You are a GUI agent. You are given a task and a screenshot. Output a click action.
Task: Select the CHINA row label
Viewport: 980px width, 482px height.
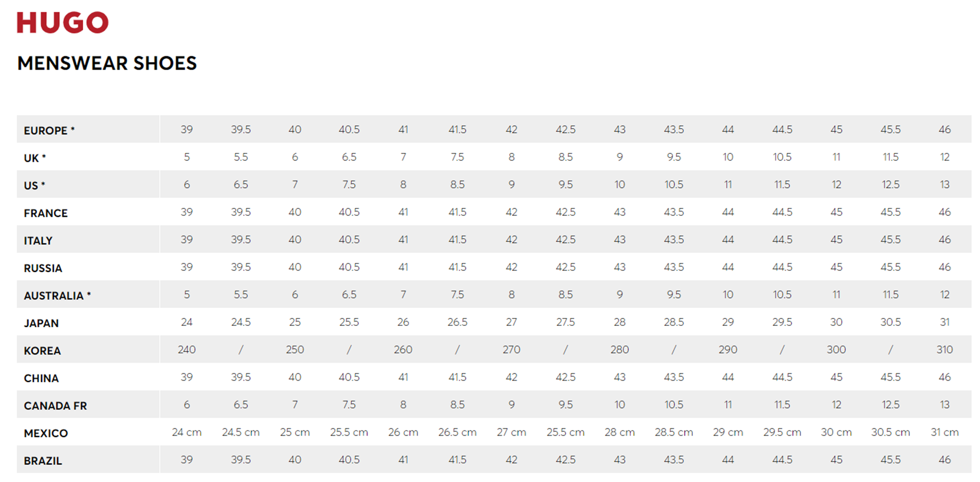[x=41, y=378]
